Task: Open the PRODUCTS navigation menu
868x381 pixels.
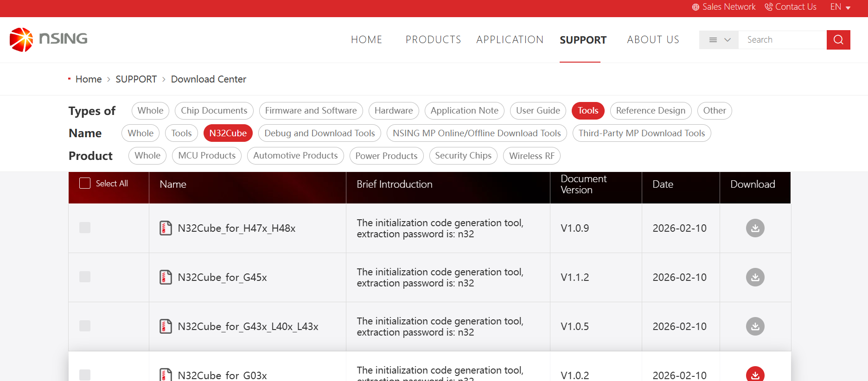Action: [x=433, y=40]
